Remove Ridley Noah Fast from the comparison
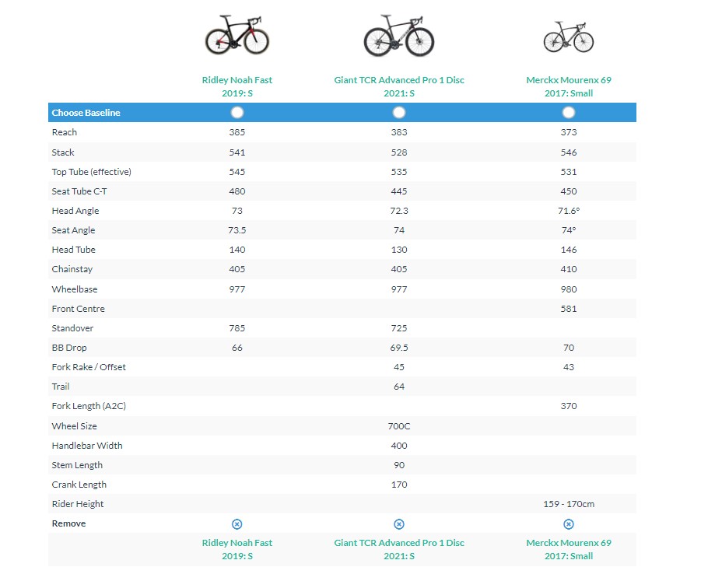Viewport: 722px width, 588px height. click(237, 524)
